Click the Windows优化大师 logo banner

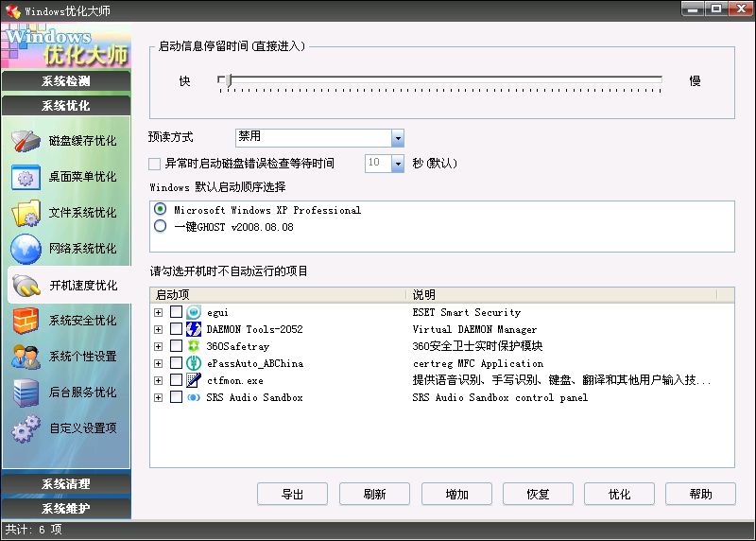tap(66, 45)
